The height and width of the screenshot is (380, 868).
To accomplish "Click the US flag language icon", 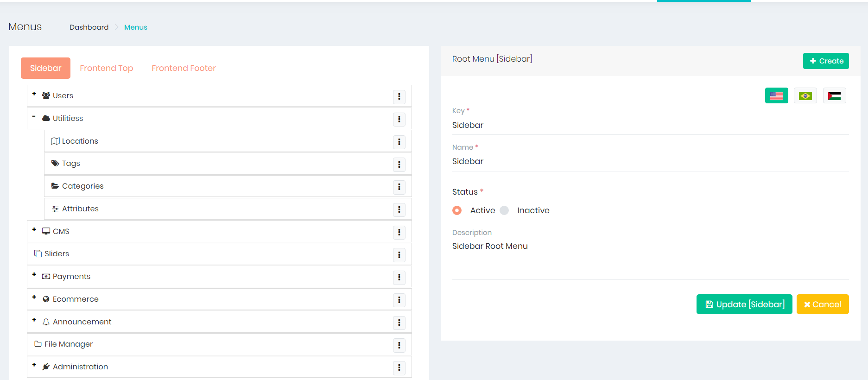I will [x=776, y=95].
